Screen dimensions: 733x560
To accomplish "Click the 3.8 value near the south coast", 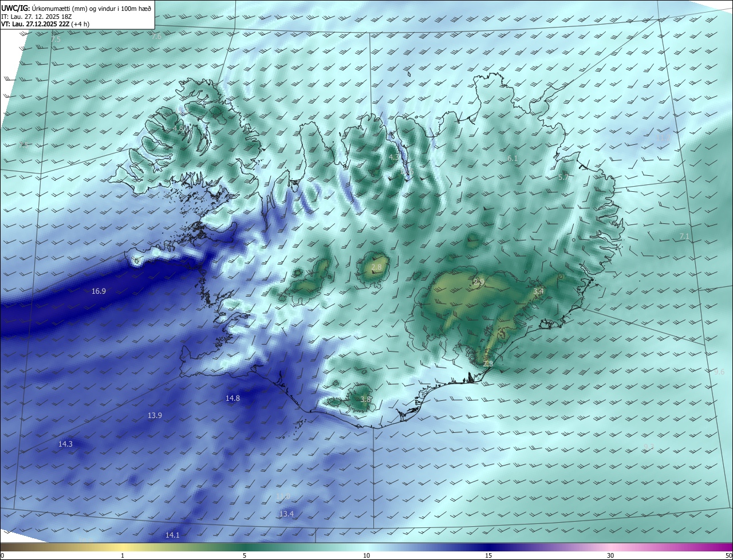I will tap(366, 399).
